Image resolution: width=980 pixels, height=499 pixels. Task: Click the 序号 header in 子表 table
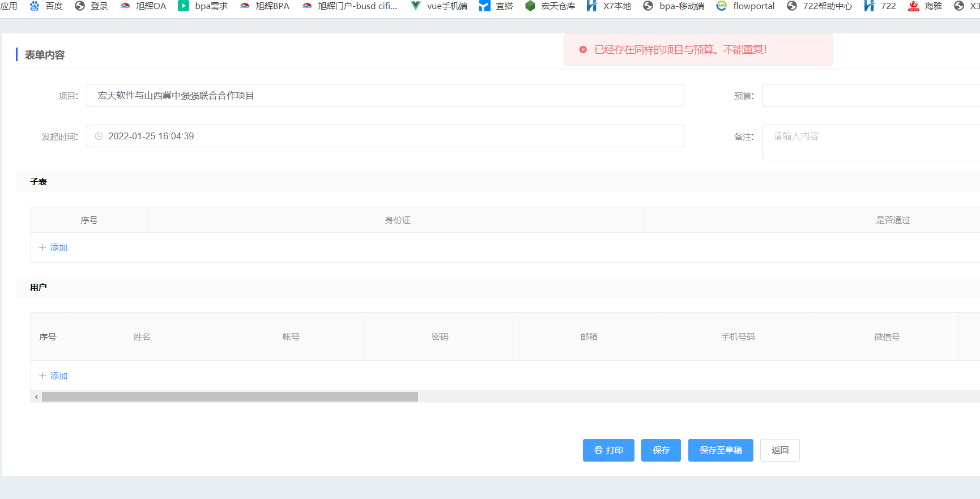point(89,220)
